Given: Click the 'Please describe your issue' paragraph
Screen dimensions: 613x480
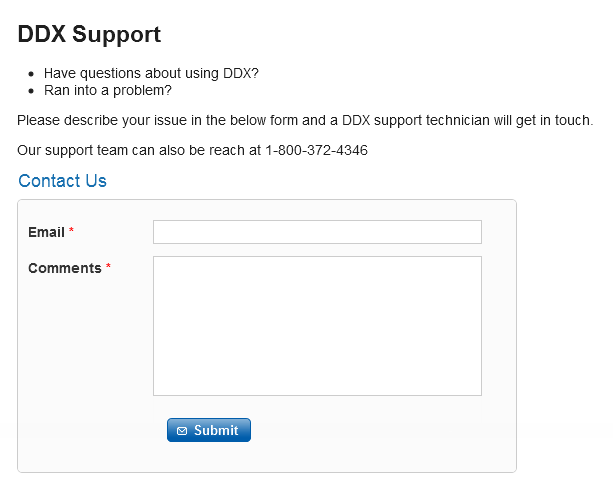Looking at the screenshot, I should [x=305, y=121].
